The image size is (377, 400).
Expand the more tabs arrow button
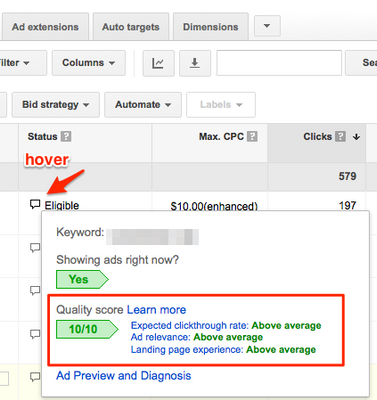tap(267, 26)
